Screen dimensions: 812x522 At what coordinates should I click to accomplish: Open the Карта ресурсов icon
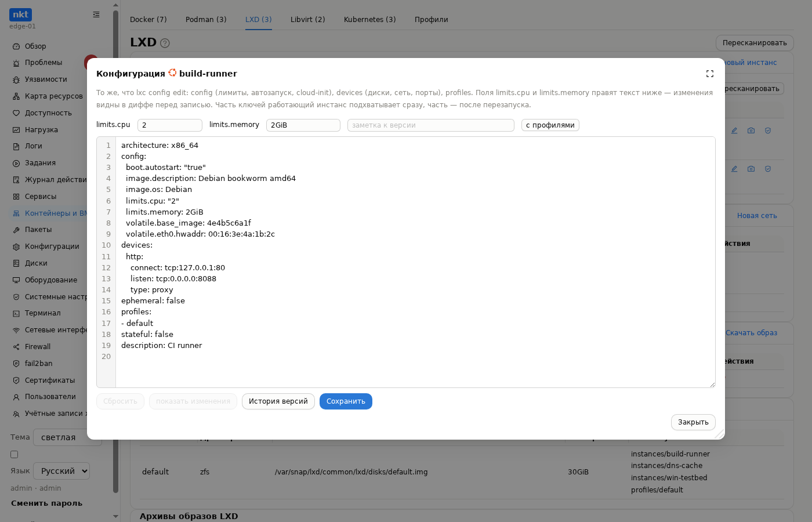pos(16,96)
